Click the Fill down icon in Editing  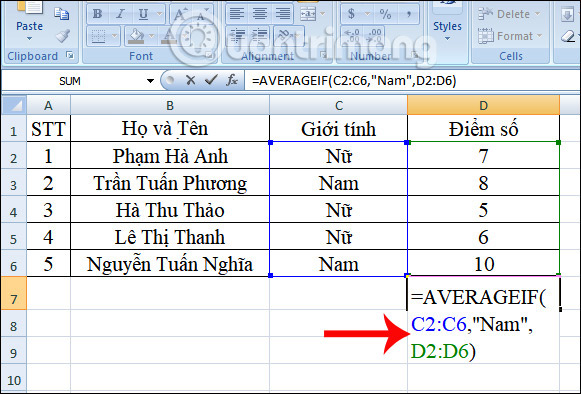pyautogui.click(x=567, y=14)
